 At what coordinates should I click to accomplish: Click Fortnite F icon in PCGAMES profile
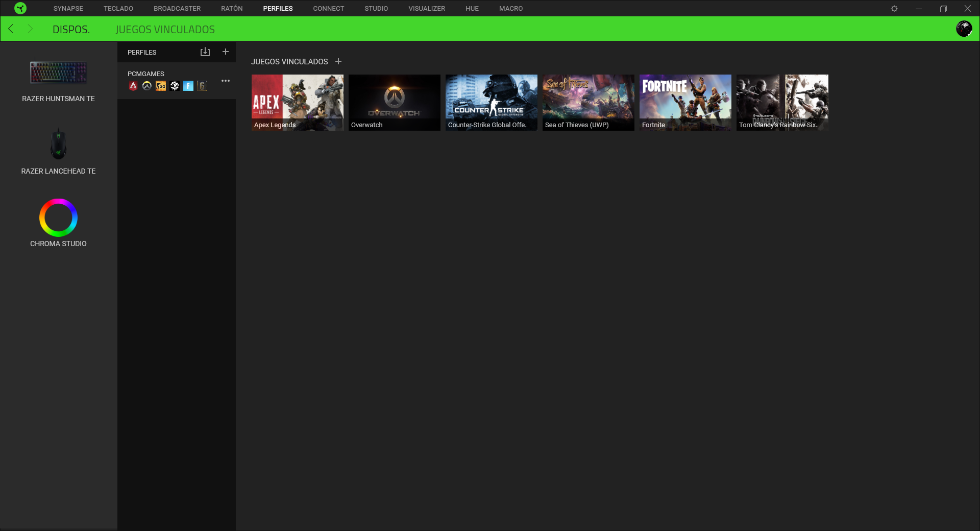point(188,86)
